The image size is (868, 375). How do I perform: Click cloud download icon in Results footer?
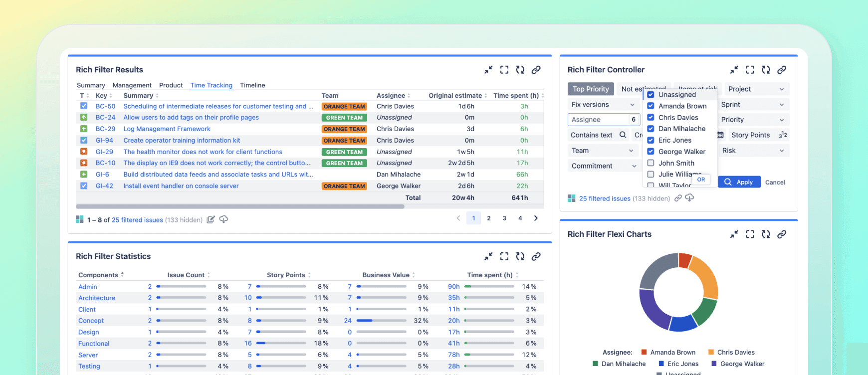[223, 219]
